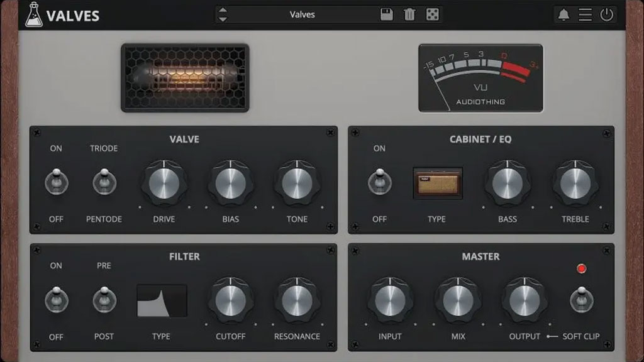This screenshot has height=362, width=644.
Task: Click the Mix knob
Action: (x=458, y=300)
